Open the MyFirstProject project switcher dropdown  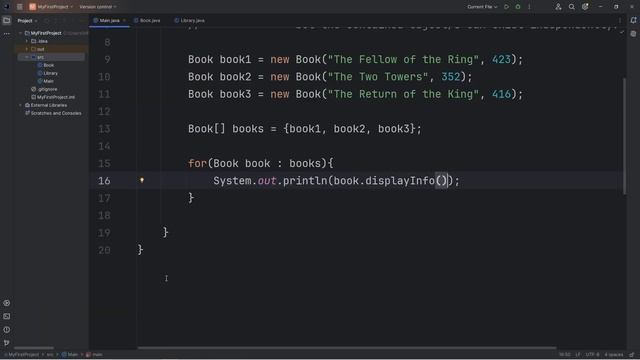coord(51,7)
